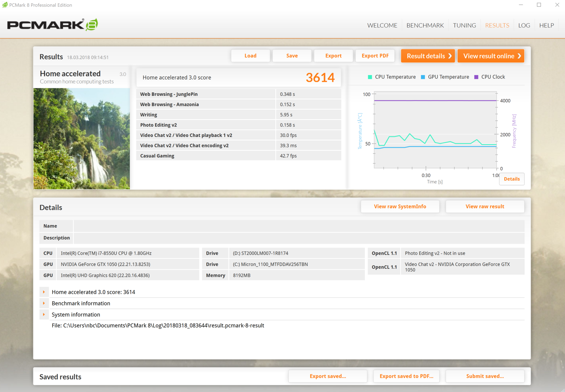Image resolution: width=565 pixels, height=392 pixels.
Task: Open the chart Details button
Action: pos(511,179)
